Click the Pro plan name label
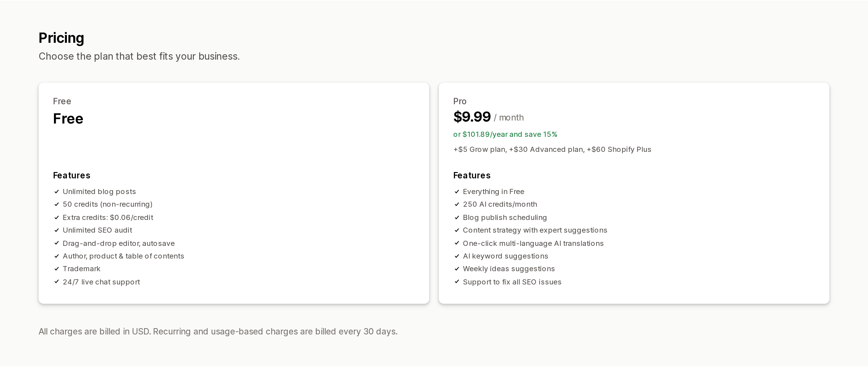 tap(460, 102)
